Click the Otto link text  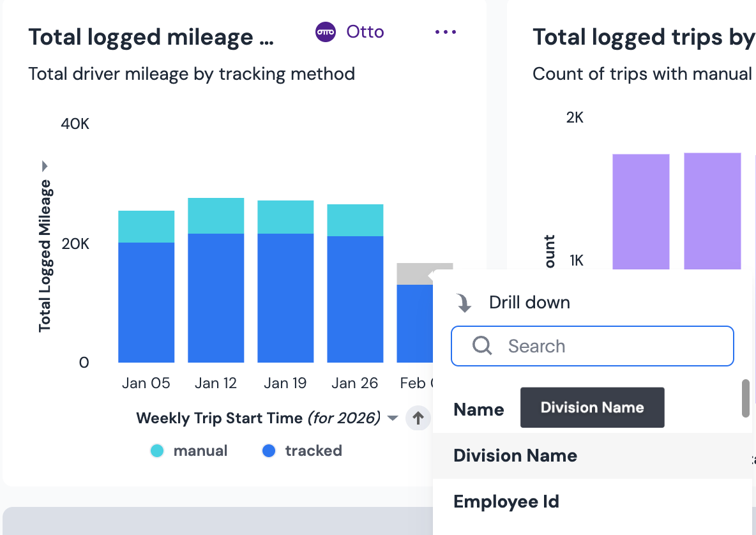click(365, 32)
